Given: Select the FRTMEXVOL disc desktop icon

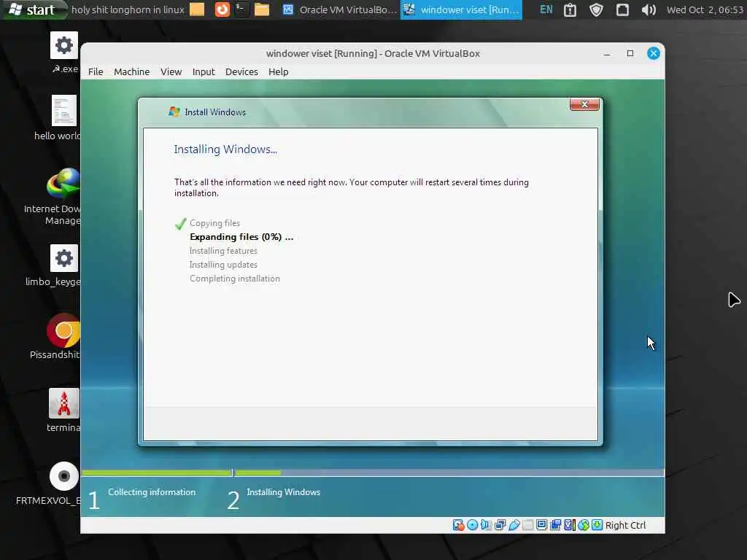Looking at the screenshot, I should [x=64, y=483].
